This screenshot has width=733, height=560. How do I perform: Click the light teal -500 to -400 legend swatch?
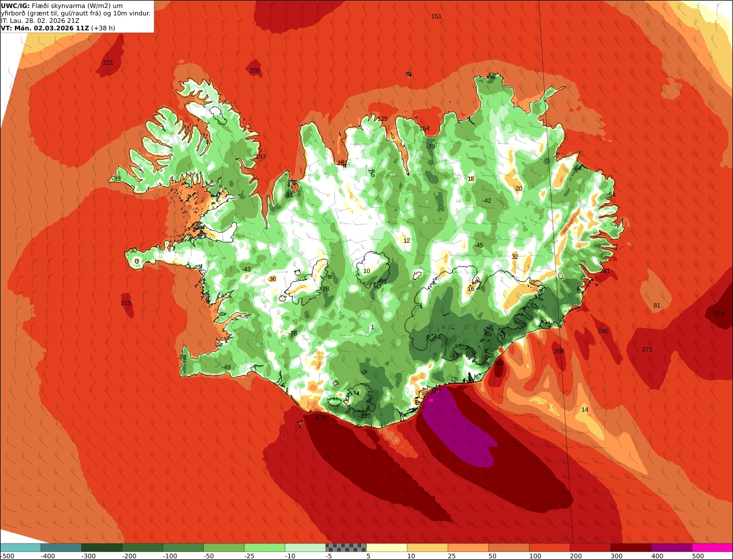(21, 547)
